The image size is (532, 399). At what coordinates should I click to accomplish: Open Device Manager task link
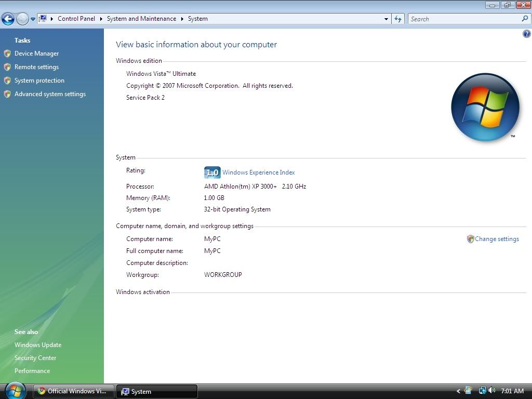click(37, 54)
